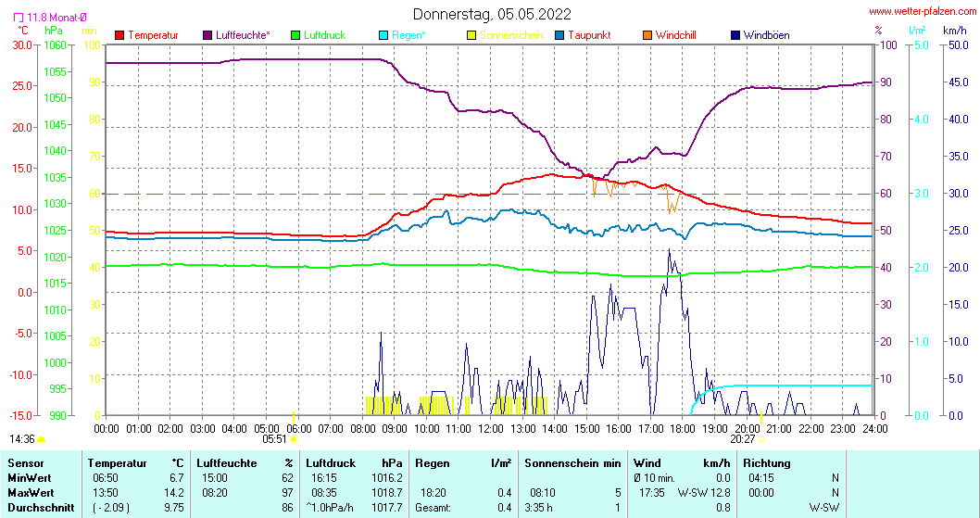Click the MaxWert row label
Image resolution: width=980 pixels, height=518 pixels.
tap(31, 493)
